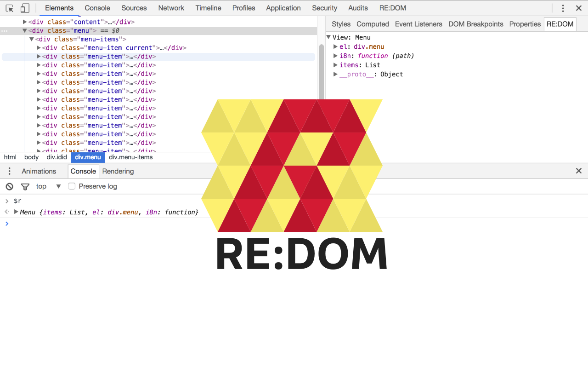
Task: Collapse the View: Menu object
Action: click(x=329, y=37)
